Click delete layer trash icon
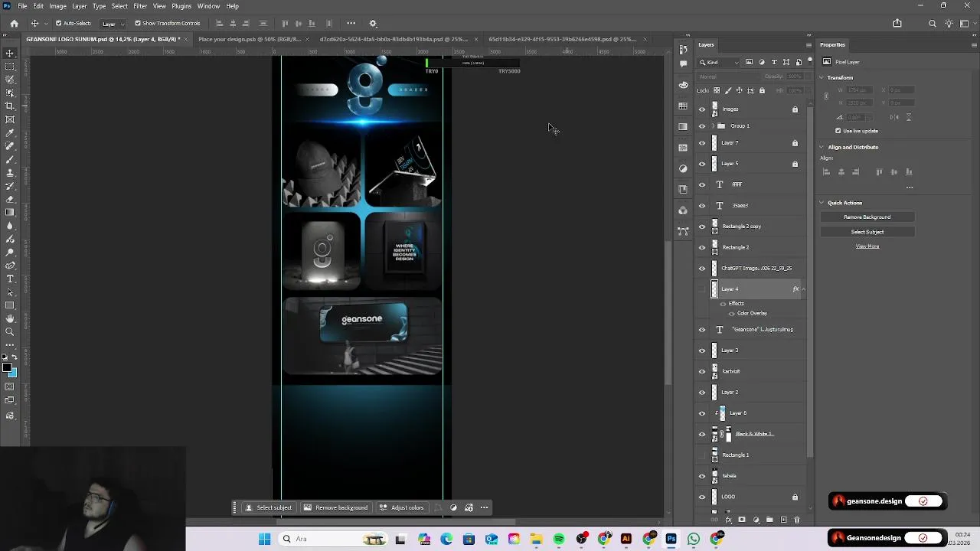The image size is (980, 551). 796,520
